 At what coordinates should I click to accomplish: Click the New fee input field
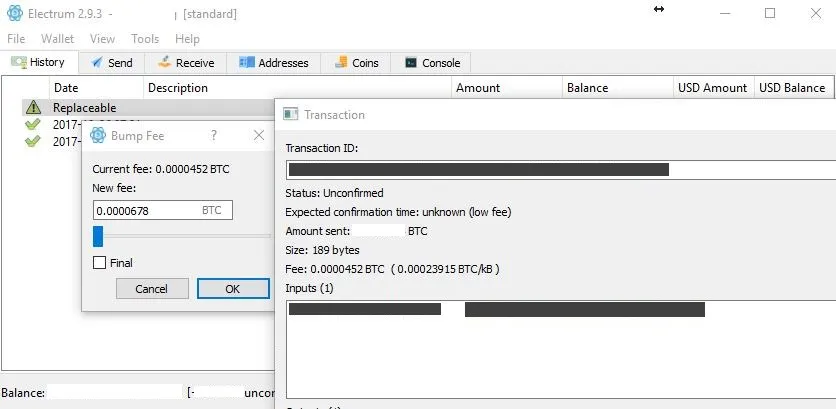(x=163, y=211)
